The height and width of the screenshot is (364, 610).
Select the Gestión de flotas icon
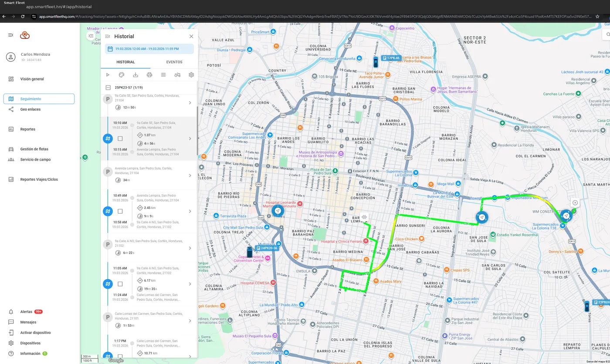(10, 148)
